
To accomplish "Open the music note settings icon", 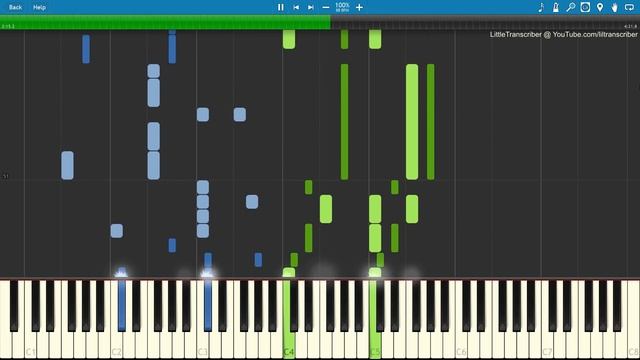I will pyautogui.click(x=541, y=7).
